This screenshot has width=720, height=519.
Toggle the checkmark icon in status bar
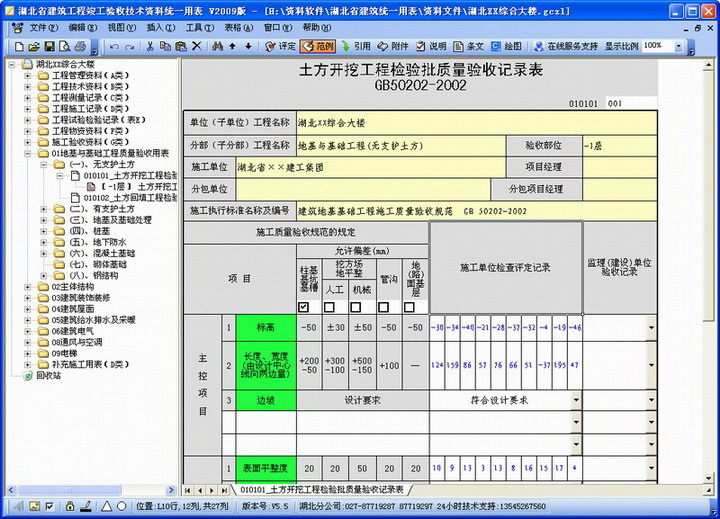[50, 506]
